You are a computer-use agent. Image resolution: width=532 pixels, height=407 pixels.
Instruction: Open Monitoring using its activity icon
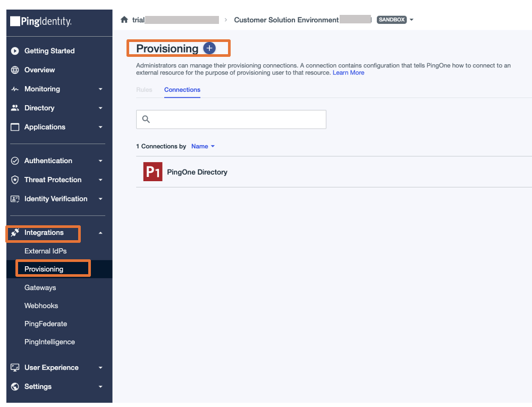click(x=15, y=89)
